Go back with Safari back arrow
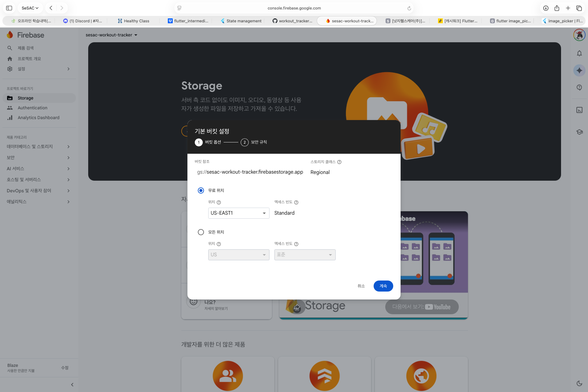Viewport: 588px width, 392px height. [x=51, y=8]
